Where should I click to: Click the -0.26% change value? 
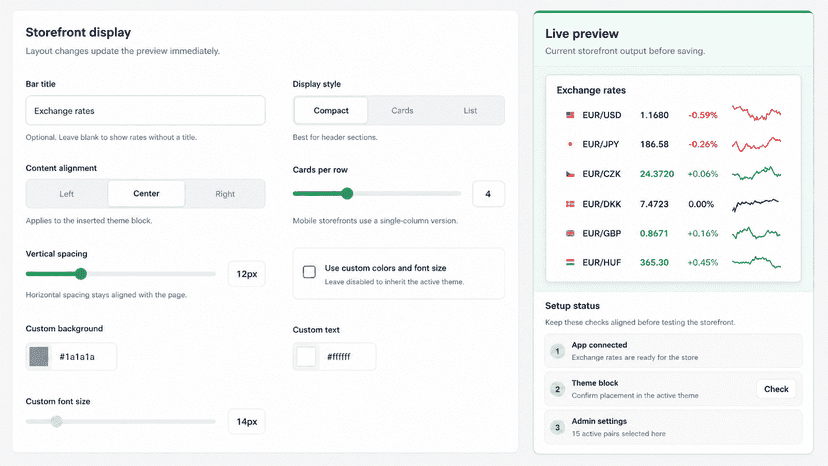click(x=702, y=144)
